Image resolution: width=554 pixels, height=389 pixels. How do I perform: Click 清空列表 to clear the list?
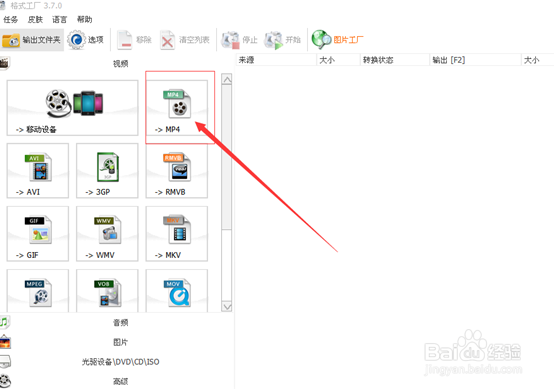(x=185, y=40)
